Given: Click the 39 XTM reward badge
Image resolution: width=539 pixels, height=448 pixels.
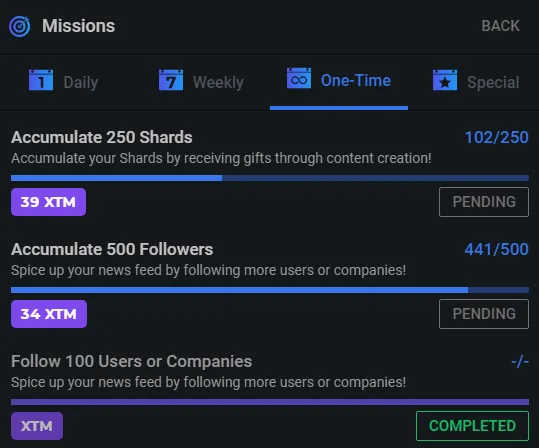Looking at the screenshot, I should (48, 202).
